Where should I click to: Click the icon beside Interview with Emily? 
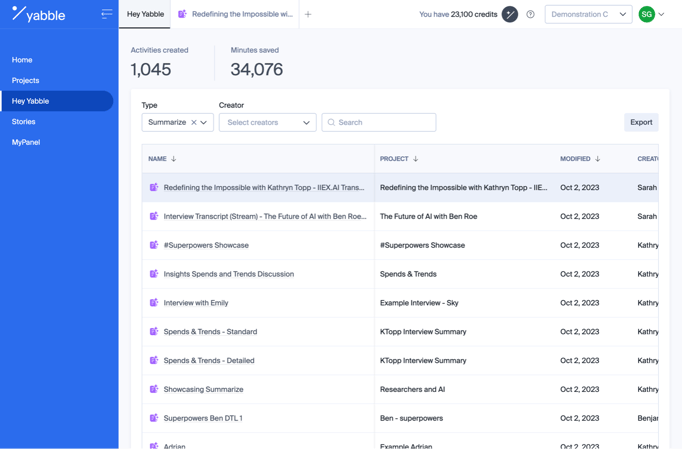point(154,303)
